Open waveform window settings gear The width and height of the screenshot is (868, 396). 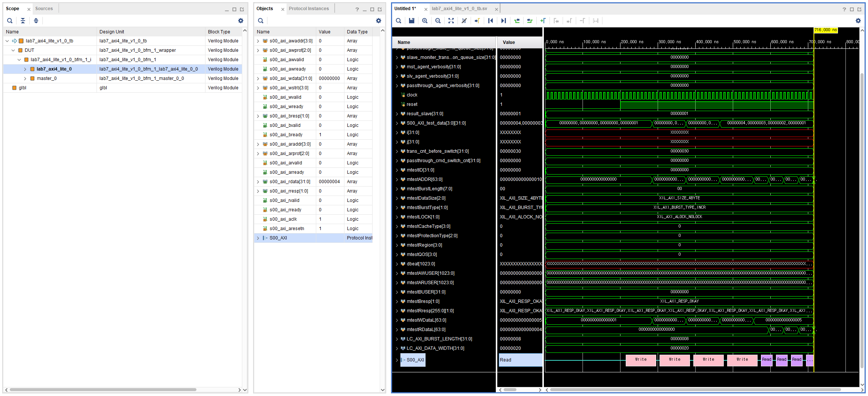tap(858, 21)
